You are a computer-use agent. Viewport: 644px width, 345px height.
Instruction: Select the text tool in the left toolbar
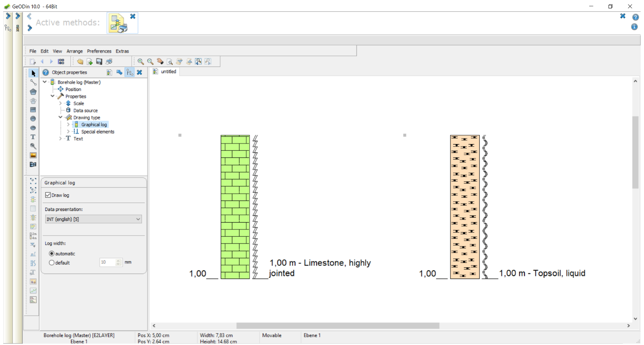[33, 137]
